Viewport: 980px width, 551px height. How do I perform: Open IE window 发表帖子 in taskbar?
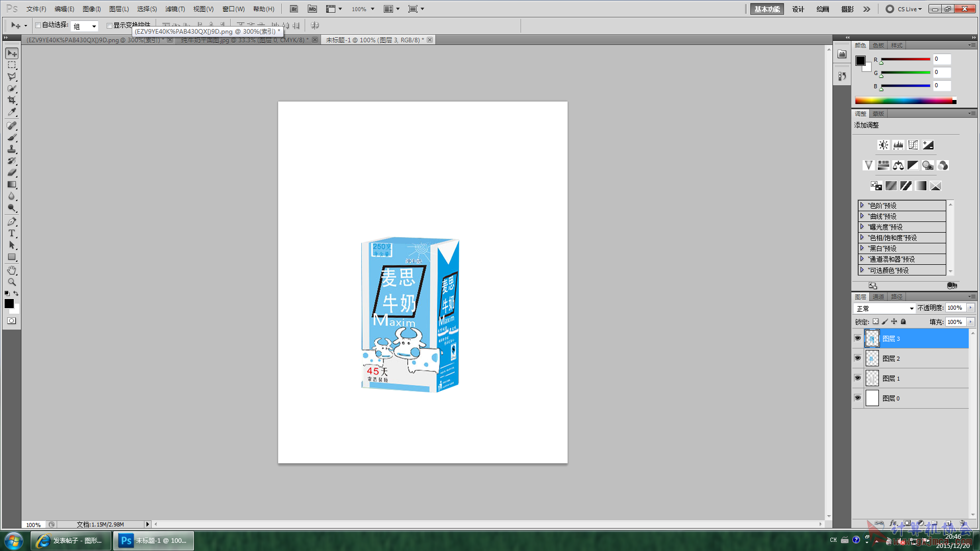pos(71,540)
